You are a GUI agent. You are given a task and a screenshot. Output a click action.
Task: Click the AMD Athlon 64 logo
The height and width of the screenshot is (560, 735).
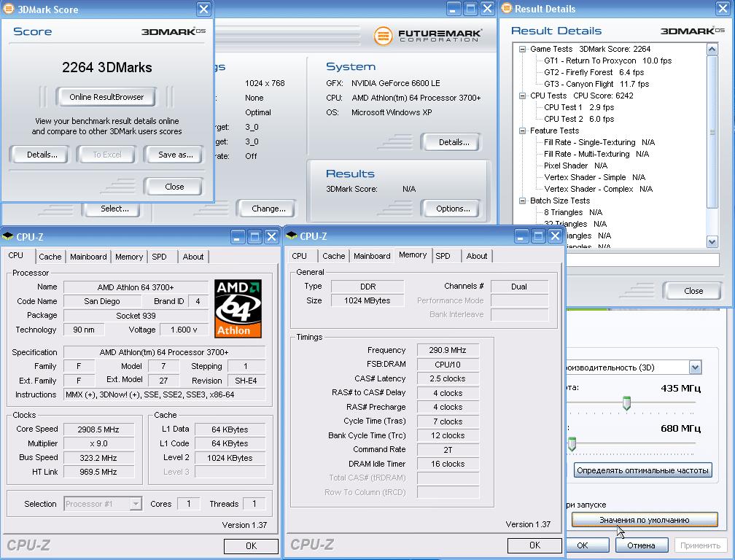pos(238,308)
